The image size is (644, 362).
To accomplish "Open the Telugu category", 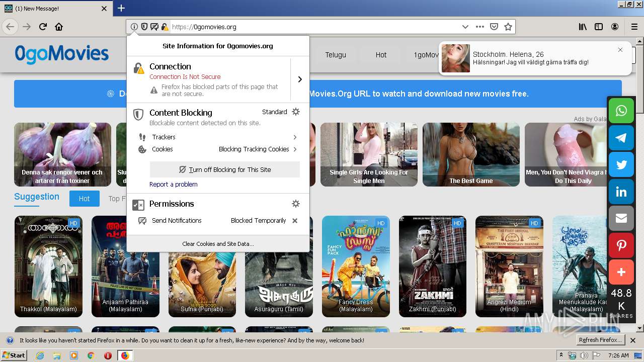I will coord(336,55).
